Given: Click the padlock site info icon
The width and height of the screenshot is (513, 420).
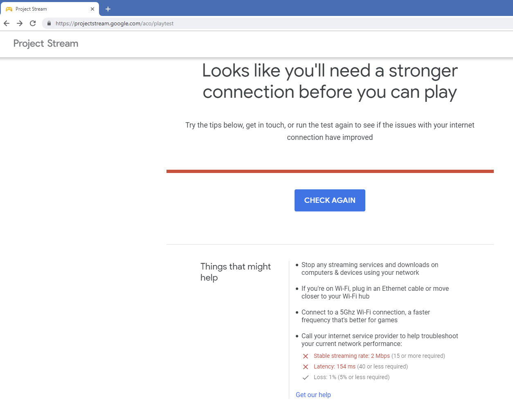Looking at the screenshot, I should coord(49,23).
